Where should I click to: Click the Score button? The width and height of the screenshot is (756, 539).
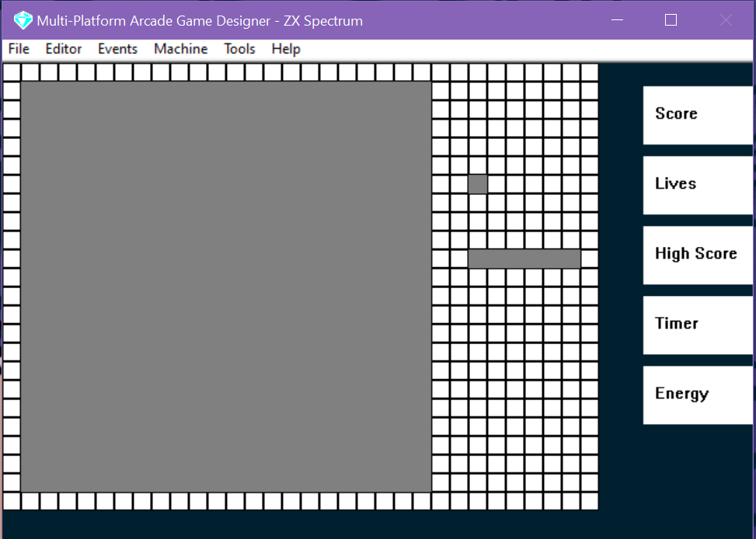[x=698, y=115]
